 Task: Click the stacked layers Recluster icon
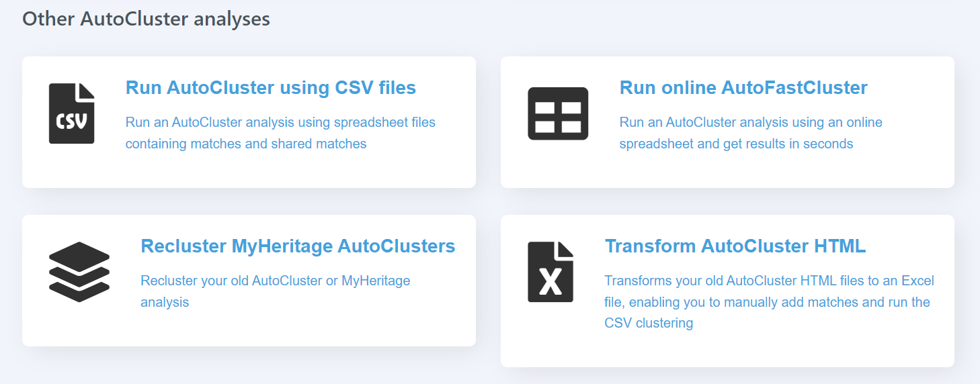point(79,272)
